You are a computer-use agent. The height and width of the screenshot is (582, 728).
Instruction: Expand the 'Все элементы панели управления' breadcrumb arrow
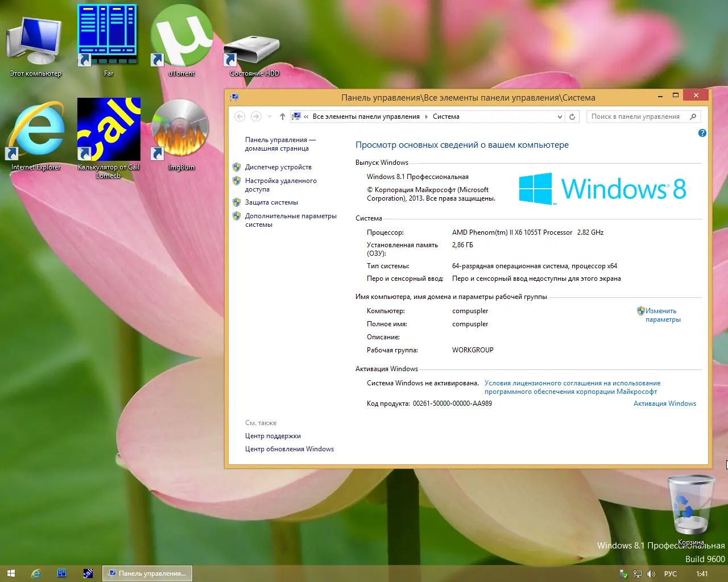click(x=426, y=117)
